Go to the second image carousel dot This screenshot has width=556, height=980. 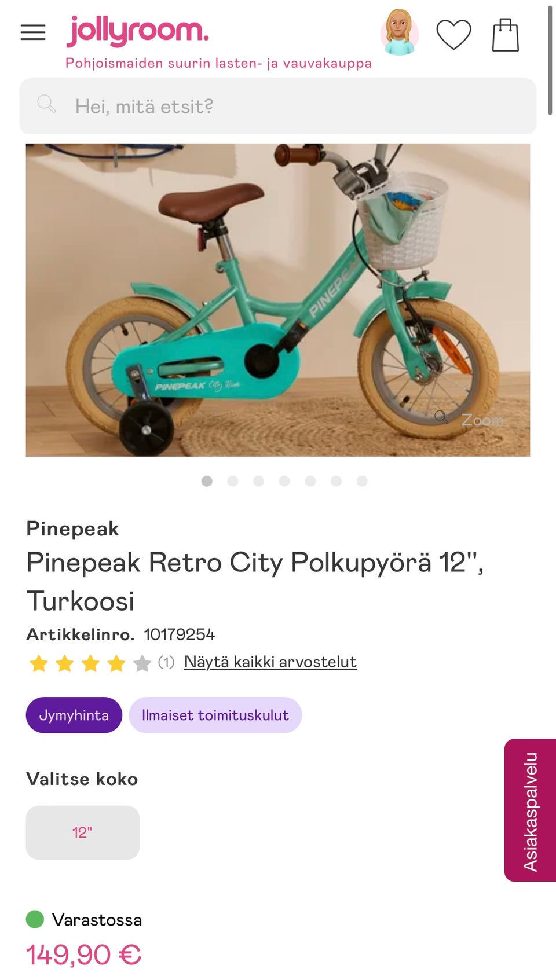[233, 481]
